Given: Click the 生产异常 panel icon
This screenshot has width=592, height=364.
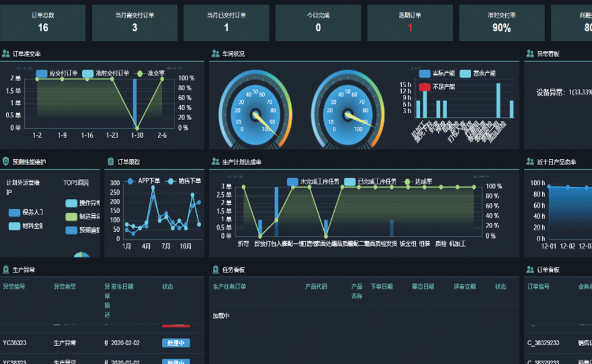Looking at the screenshot, I should pyautogui.click(x=6, y=269).
